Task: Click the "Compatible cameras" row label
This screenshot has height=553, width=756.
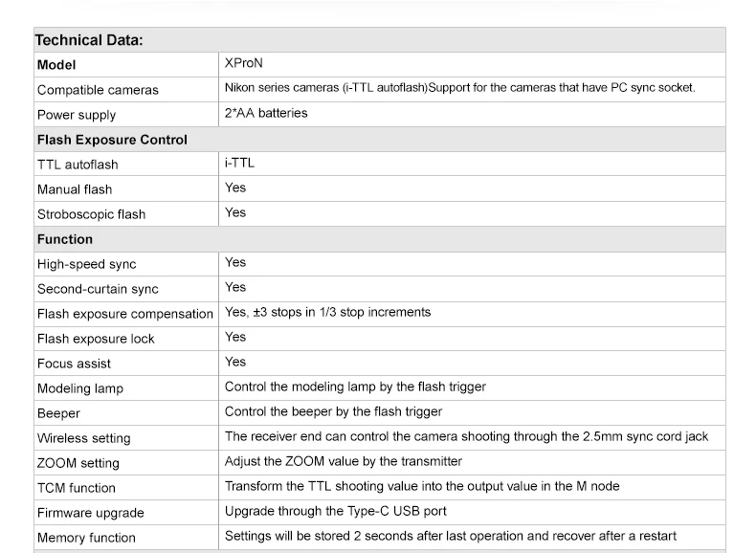Action: pos(98,90)
